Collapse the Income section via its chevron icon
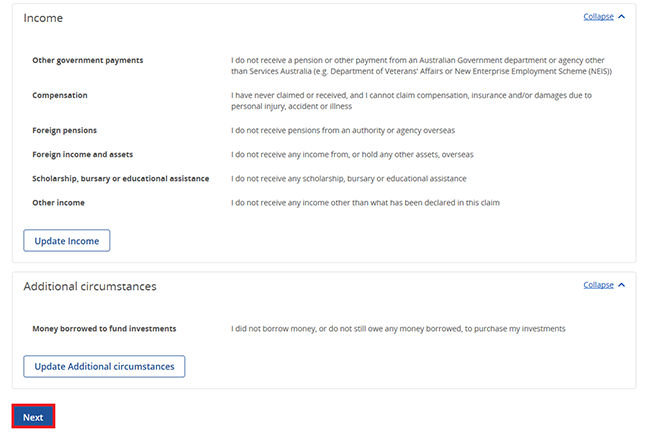The height and width of the screenshot is (436, 650). pyautogui.click(x=621, y=17)
